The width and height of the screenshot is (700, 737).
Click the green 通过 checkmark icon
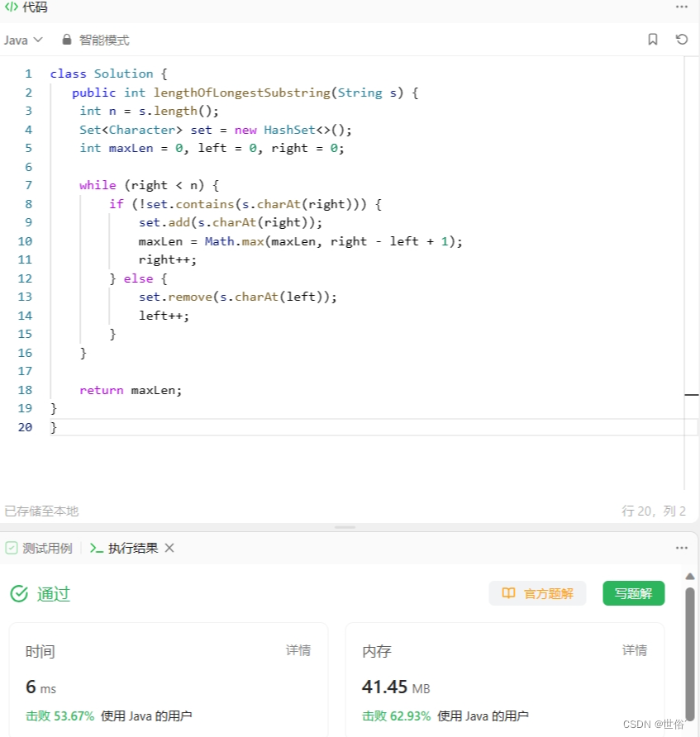[x=18, y=593]
